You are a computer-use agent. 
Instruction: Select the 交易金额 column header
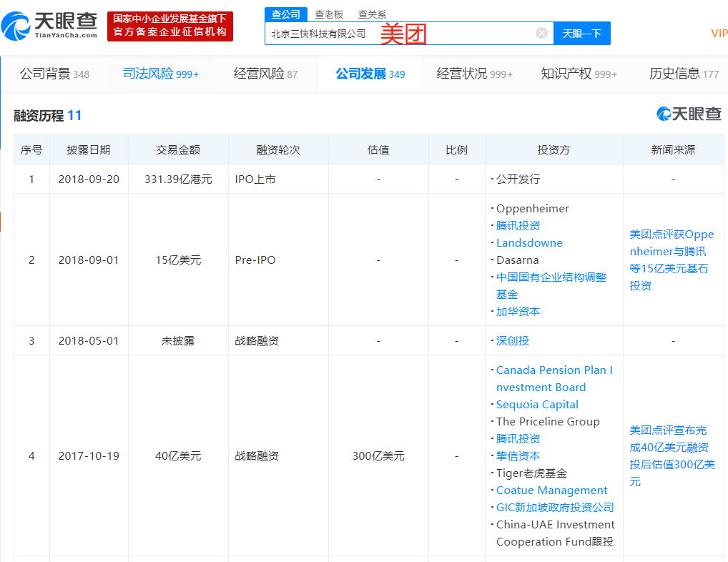(x=178, y=149)
